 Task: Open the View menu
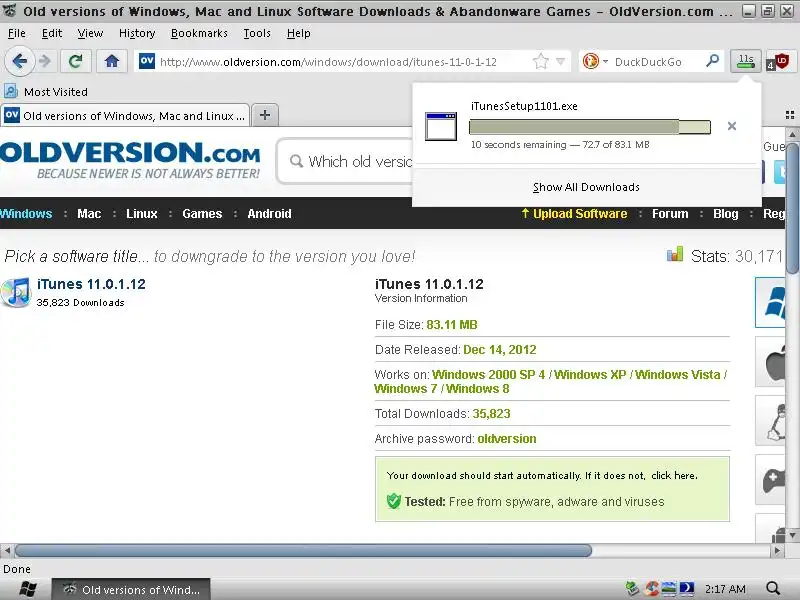click(90, 33)
